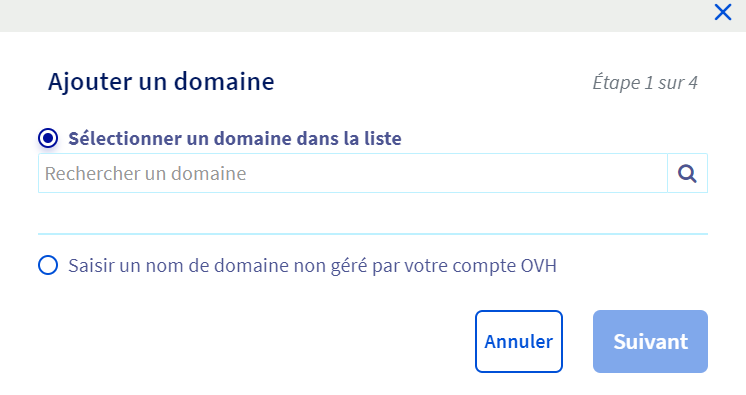Click the magnifying glass search icon

(687, 173)
